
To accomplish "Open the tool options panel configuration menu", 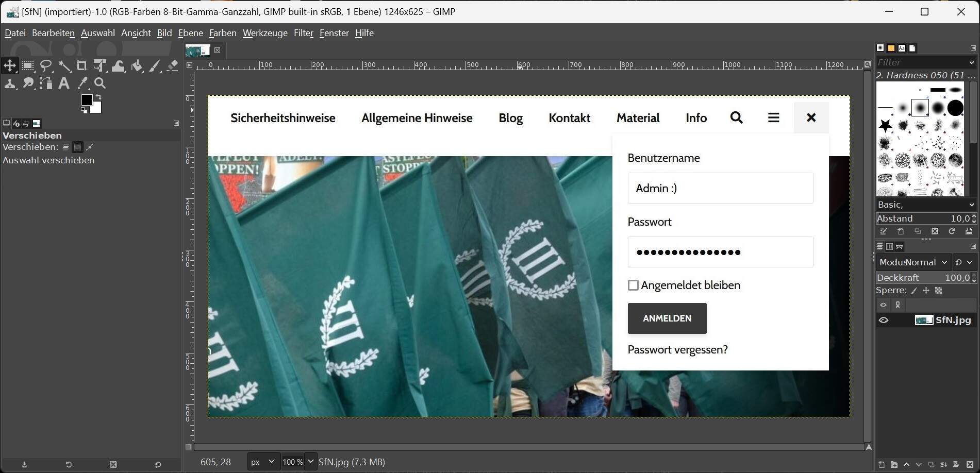I will point(176,123).
